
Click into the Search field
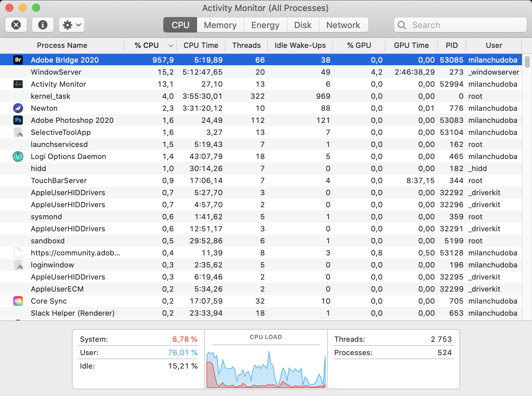460,25
